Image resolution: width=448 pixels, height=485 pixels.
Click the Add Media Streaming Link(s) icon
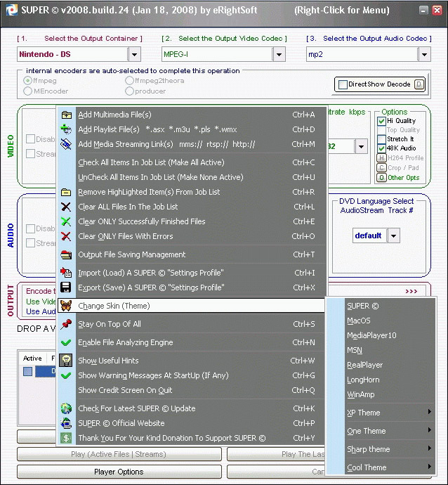(x=66, y=144)
